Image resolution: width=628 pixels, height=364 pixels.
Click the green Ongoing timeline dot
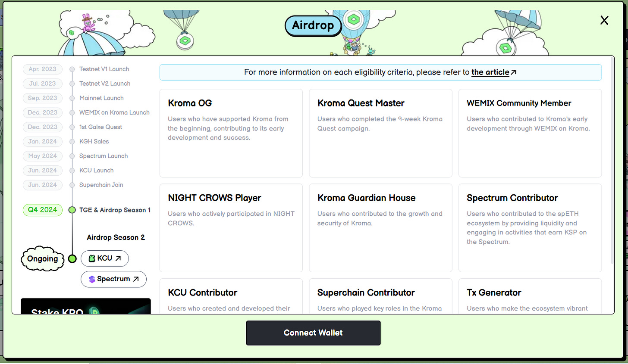pos(72,258)
